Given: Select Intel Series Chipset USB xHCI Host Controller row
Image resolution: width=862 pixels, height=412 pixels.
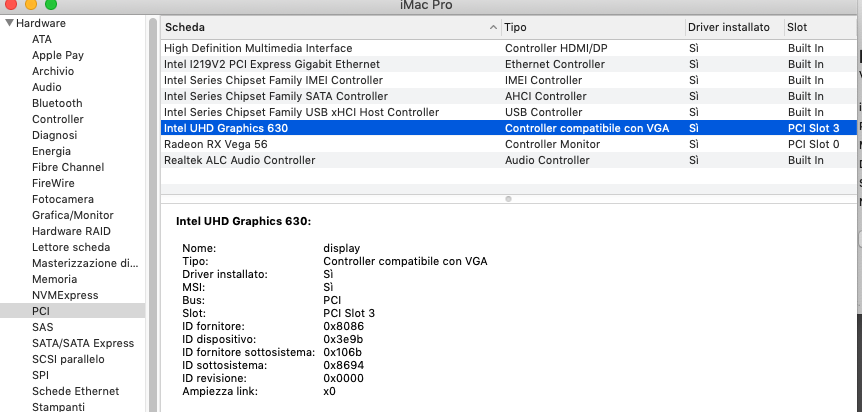Looking at the screenshot, I should click(x=509, y=112).
